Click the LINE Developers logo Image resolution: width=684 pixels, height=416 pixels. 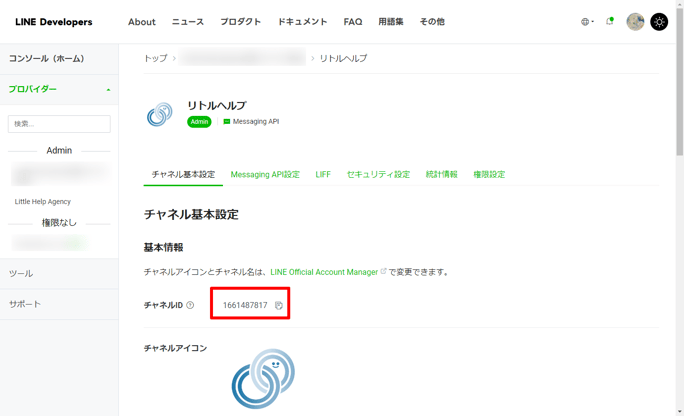pyautogui.click(x=53, y=22)
